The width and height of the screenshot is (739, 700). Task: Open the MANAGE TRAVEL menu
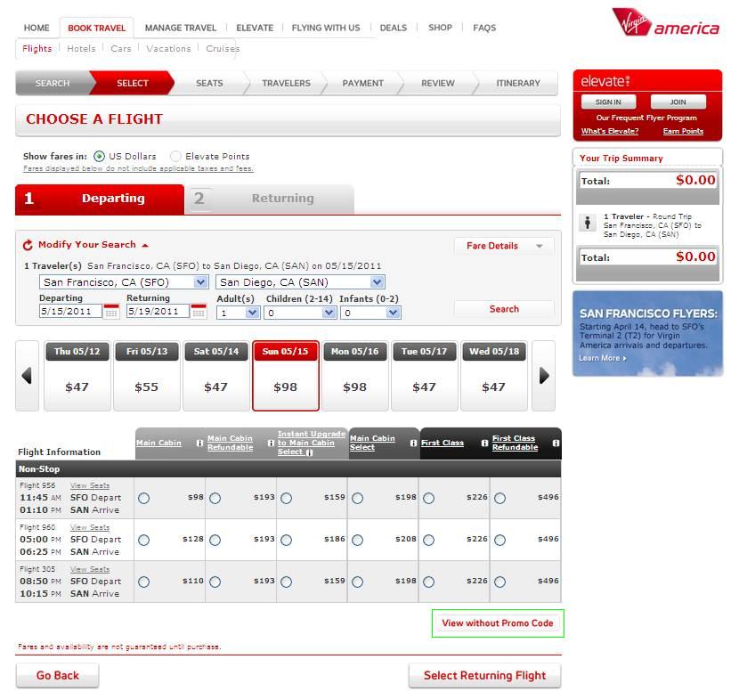point(181,28)
